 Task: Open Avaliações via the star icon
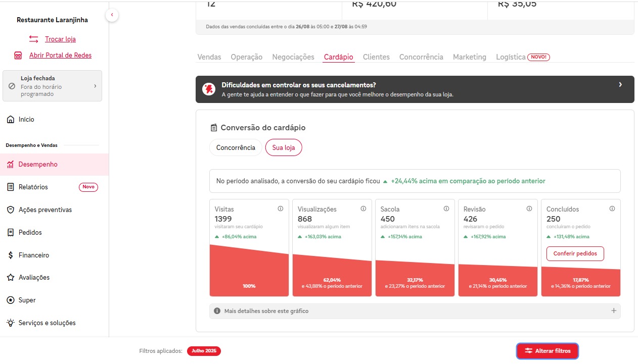pos(10,278)
